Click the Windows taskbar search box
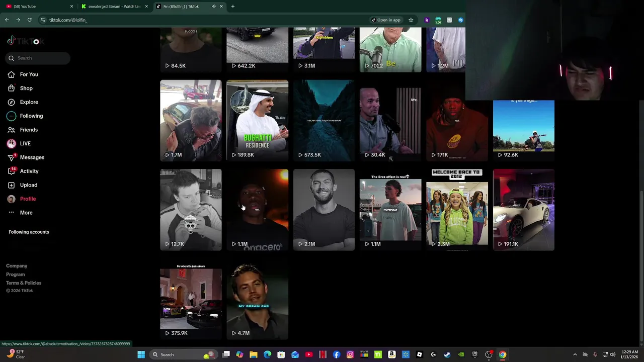Image resolution: width=644 pixels, height=362 pixels. pos(184,355)
